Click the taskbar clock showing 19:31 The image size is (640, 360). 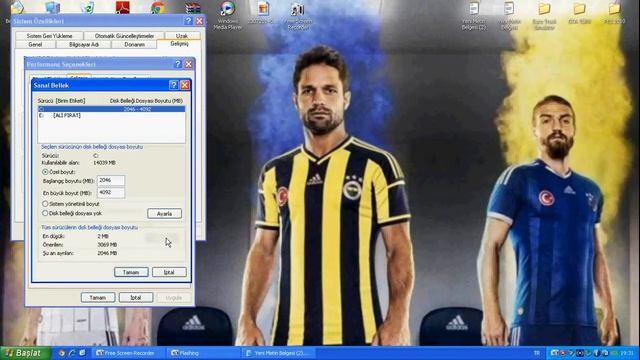(x=627, y=353)
